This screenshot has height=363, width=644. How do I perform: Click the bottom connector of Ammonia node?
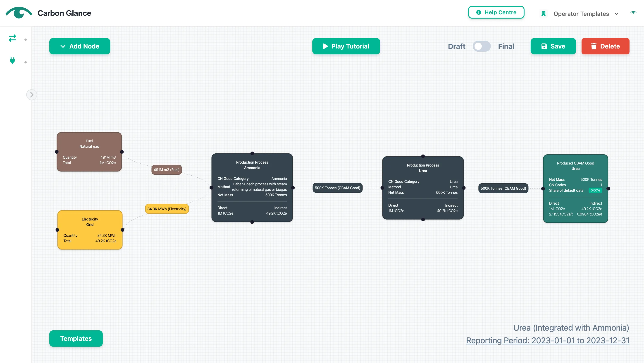click(252, 222)
